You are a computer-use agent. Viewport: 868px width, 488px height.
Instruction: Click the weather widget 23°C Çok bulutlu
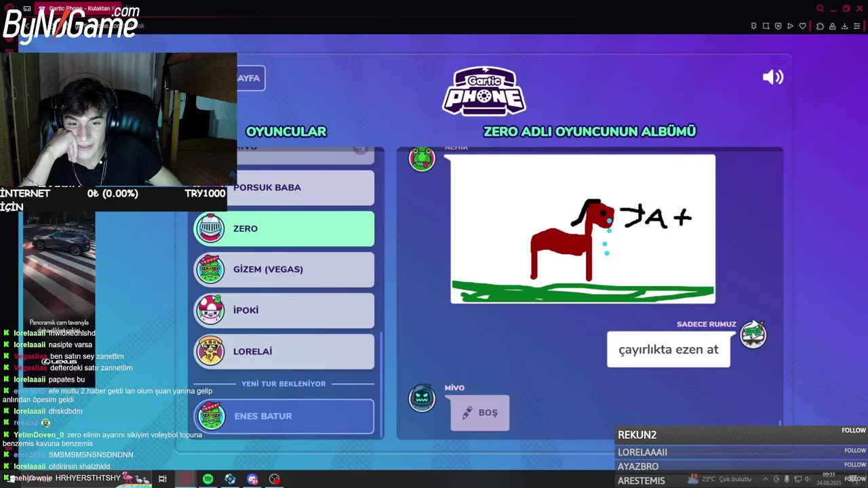(719, 479)
